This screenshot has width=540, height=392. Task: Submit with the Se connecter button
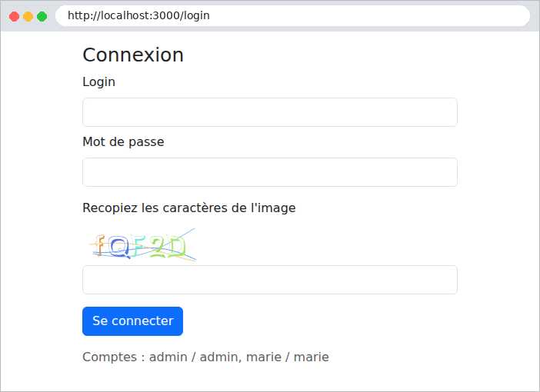132,321
